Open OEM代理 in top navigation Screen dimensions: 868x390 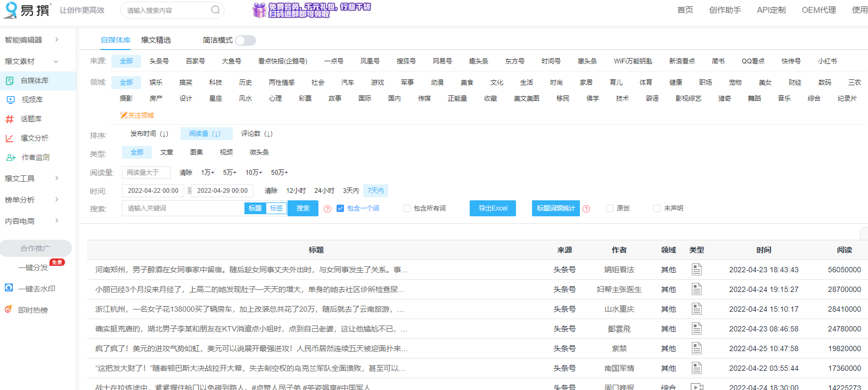click(x=819, y=10)
